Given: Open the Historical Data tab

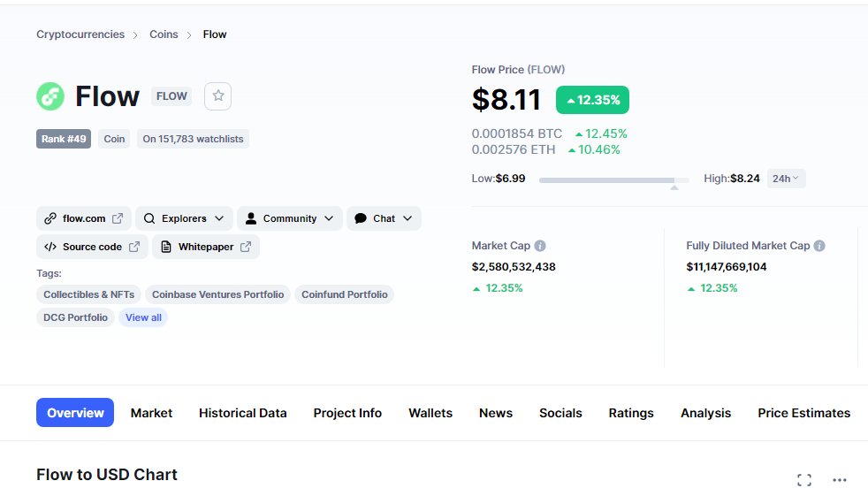Looking at the screenshot, I should (x=243, y=413).
